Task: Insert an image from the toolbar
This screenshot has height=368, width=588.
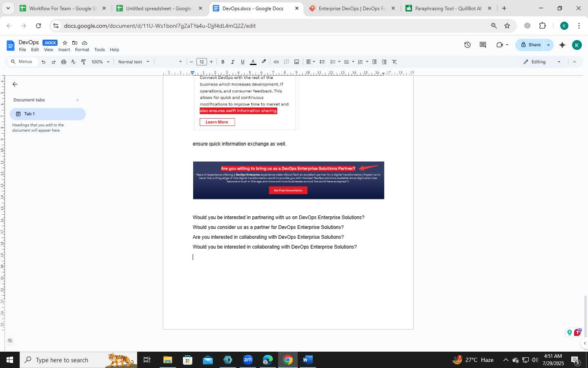Action: tap(296, 62)
